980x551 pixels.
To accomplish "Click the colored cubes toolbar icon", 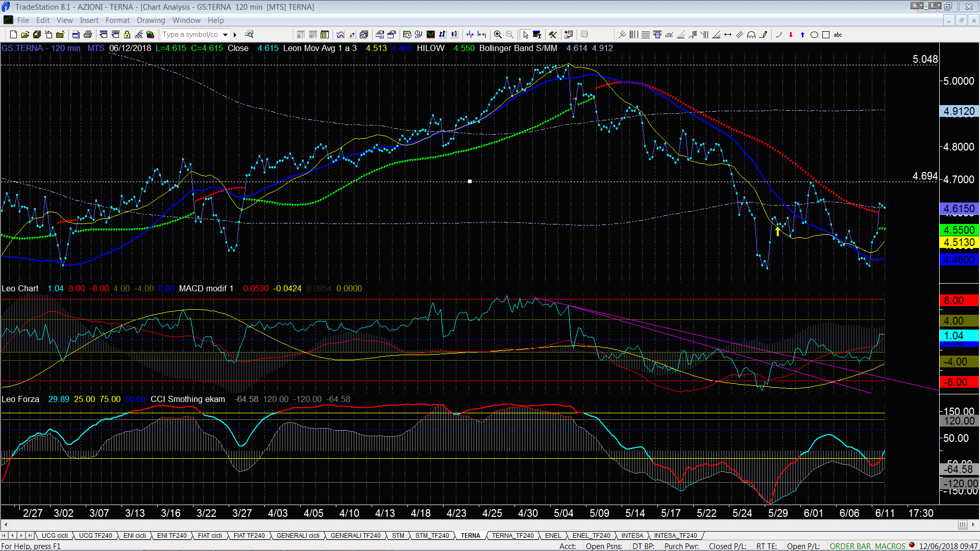I will [x=150, y=35].
